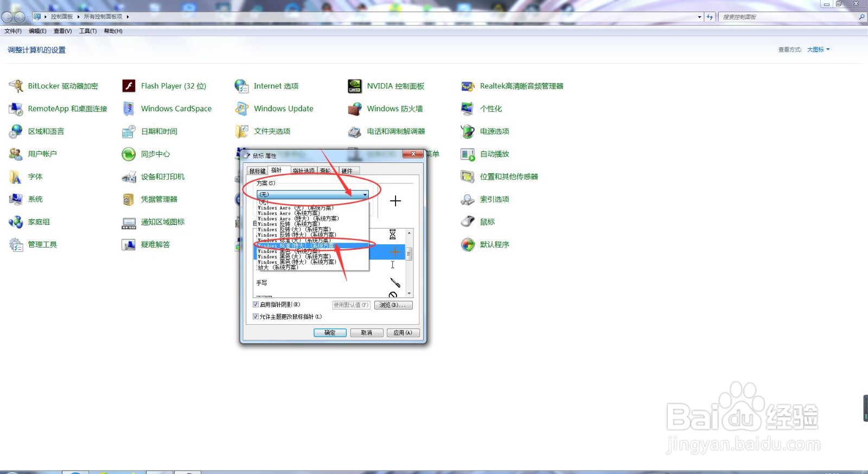The image size is (868, 474).
Task: Open 通知区域图标
Action: coord(153,222)
